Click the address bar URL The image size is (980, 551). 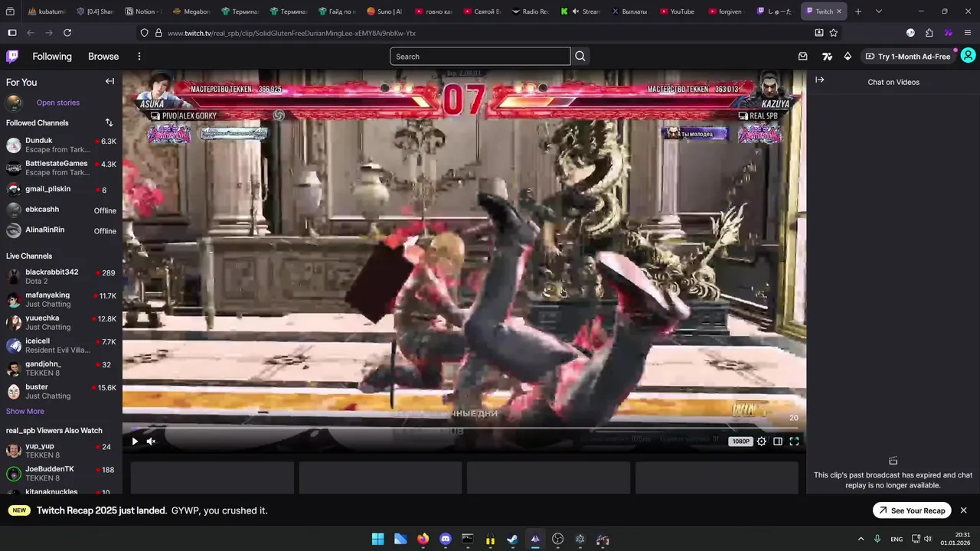[x=292, y=33]
